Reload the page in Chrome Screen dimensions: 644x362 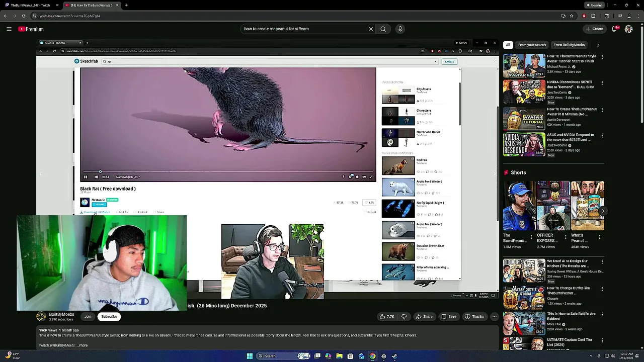[24, 16]
